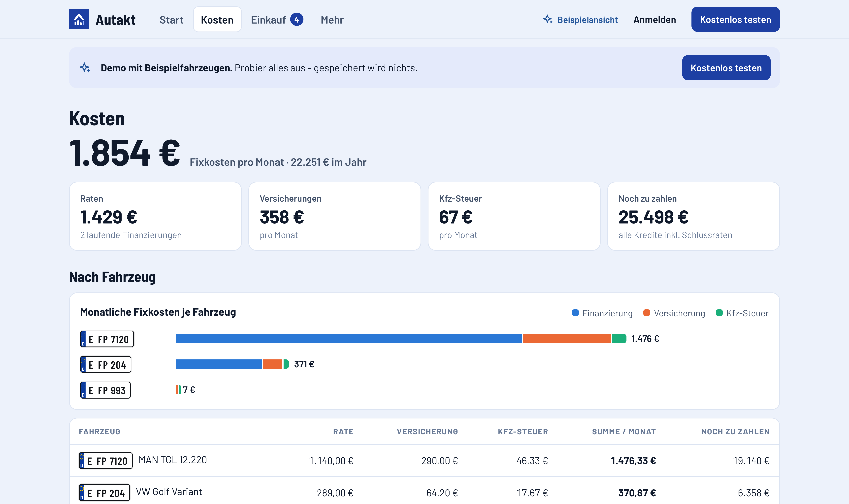Image resolution: width=849 pixels, height=504 pixels.
Task: Open the Mehr menu
Action: coord(332,20)
